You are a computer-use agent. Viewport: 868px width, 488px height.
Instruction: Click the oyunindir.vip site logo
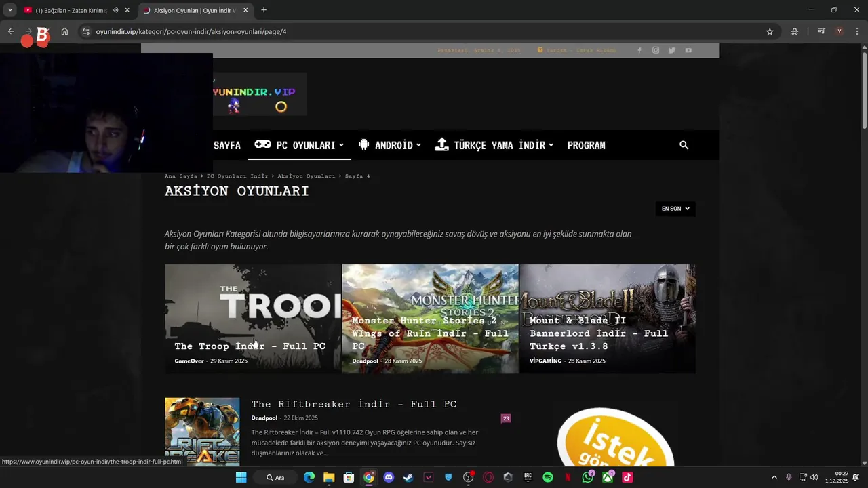pos(260,94)
